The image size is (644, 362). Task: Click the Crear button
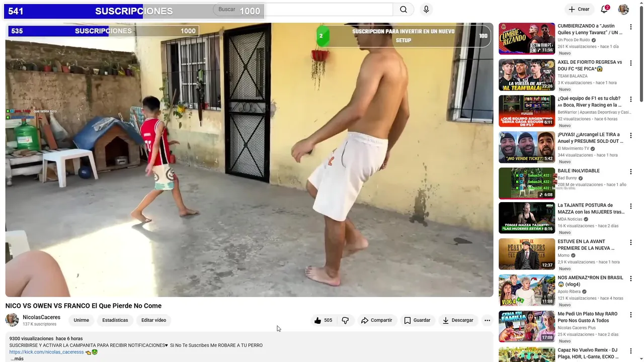(x=579, y=10)
